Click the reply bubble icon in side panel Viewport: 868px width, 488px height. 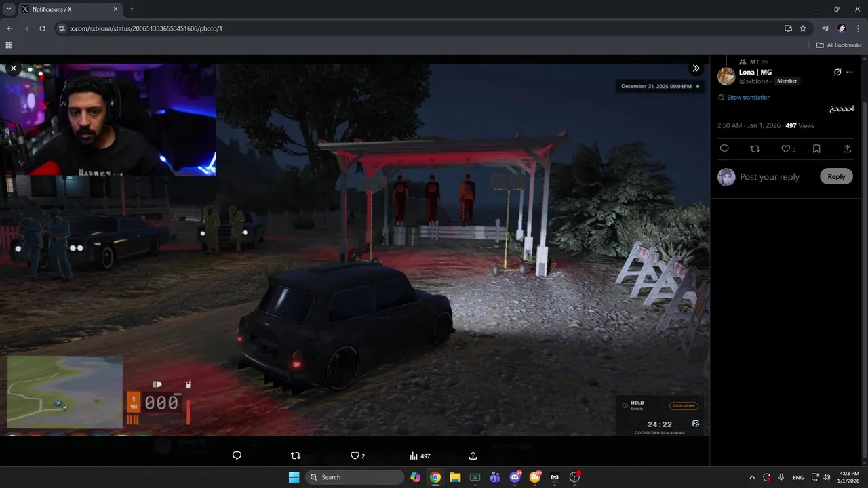coord(724,148)
